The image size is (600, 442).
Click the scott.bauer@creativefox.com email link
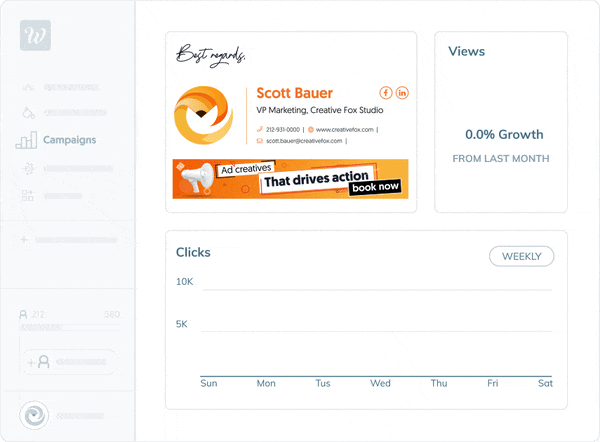(304, 141)
